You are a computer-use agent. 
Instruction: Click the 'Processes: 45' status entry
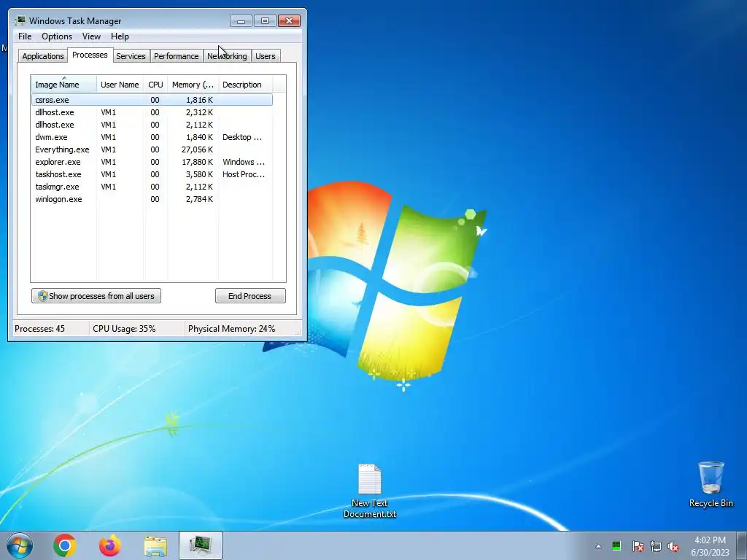click(39, 329)
